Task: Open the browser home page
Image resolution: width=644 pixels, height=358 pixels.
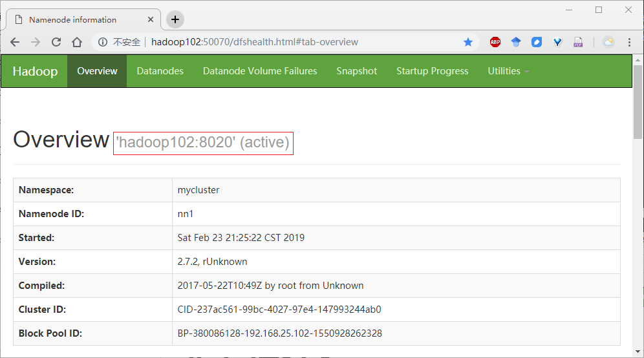Action: tap(77, 42)
